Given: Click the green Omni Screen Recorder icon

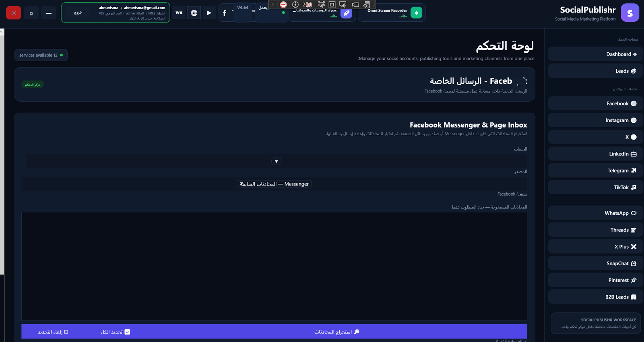Looking at the screenshot, I should 416,13.
